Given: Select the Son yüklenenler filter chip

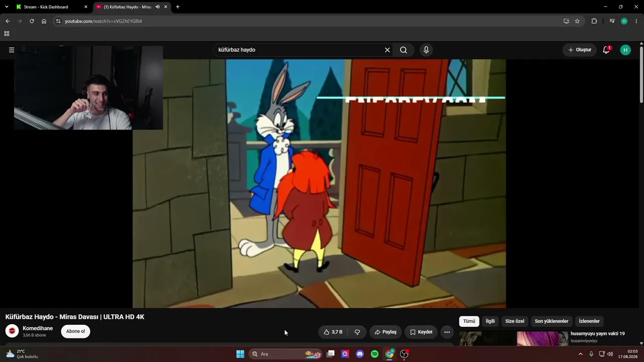Looking at the screenshot, I should point(551,321).
